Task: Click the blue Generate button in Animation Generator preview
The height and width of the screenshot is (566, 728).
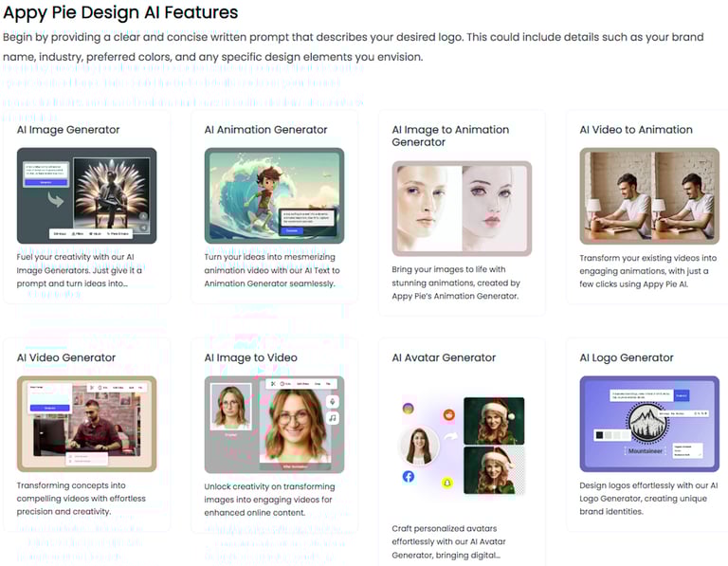Action: tap(291, 230)
